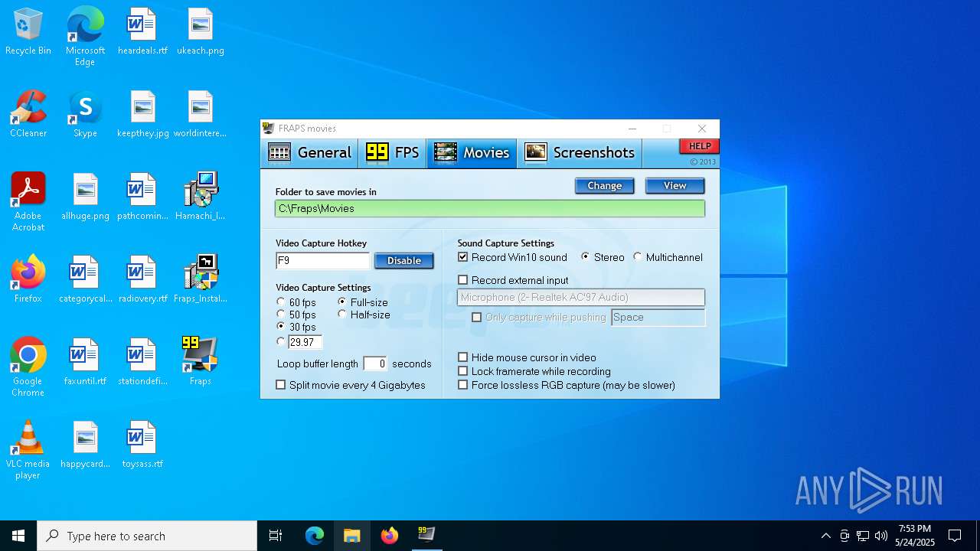Switch to the Screenshots tab

tap(580, 152)
